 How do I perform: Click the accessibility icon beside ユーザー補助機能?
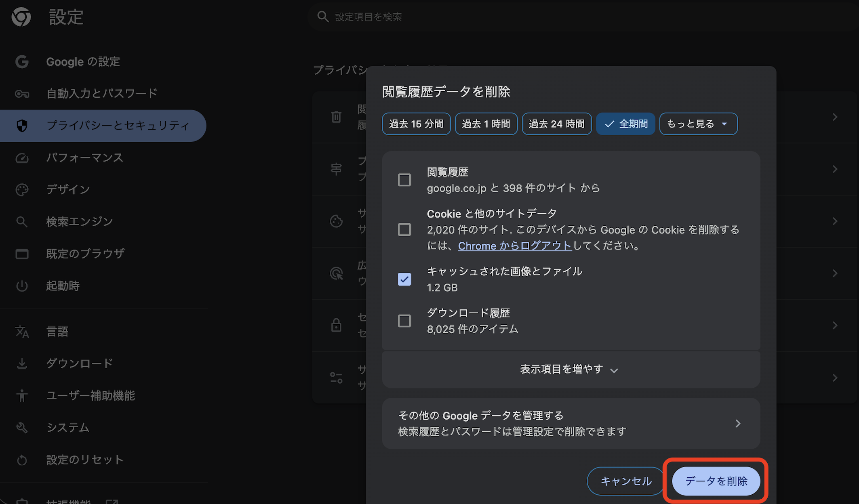click(x=22, y=396)
